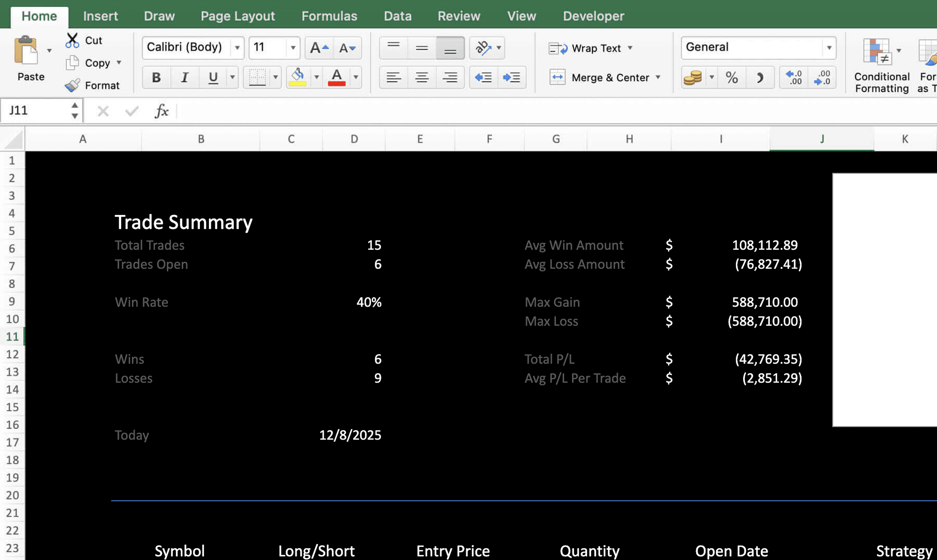Toggle bottom align button
This screenshot has width=937, height=560.
450,48
